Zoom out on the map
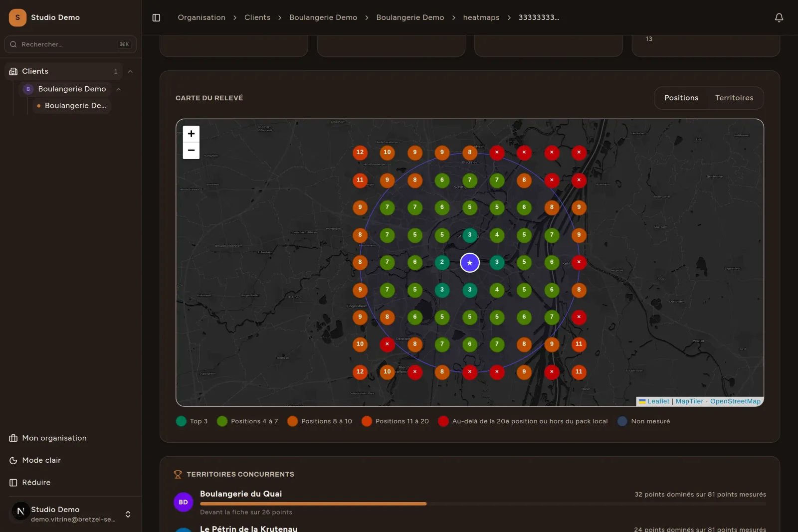This screenshot has width=798, height=532. point(191,151)
